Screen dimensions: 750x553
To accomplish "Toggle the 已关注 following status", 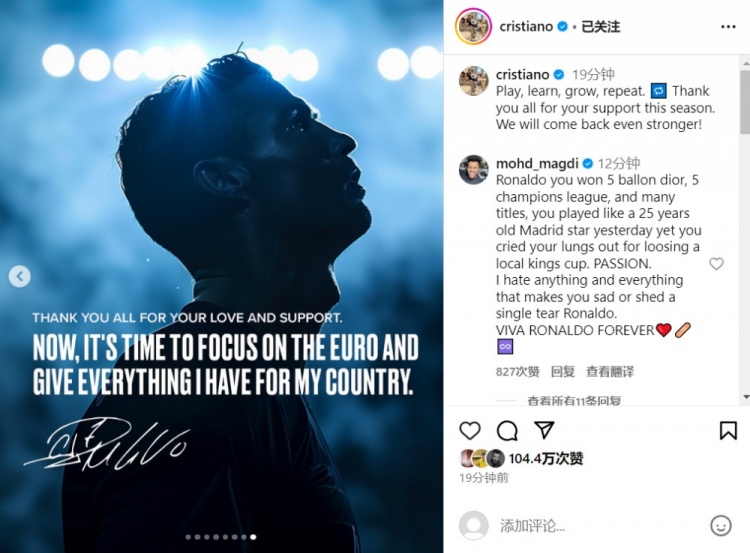I will (600, 27).
